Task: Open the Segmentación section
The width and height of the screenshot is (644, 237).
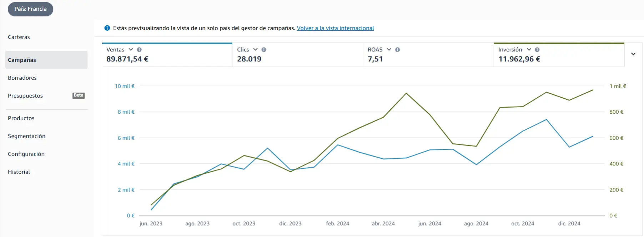Action: pyautogui.click(x=27, y=136)
